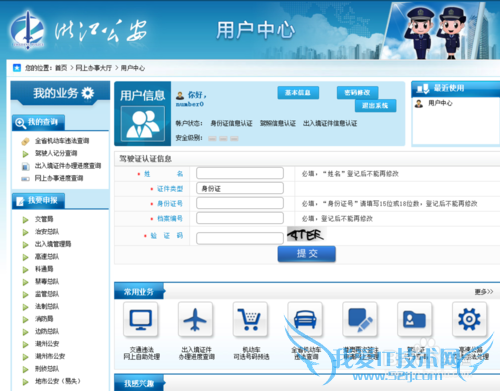Click the small person icon beside 你好

click(180, 96)
